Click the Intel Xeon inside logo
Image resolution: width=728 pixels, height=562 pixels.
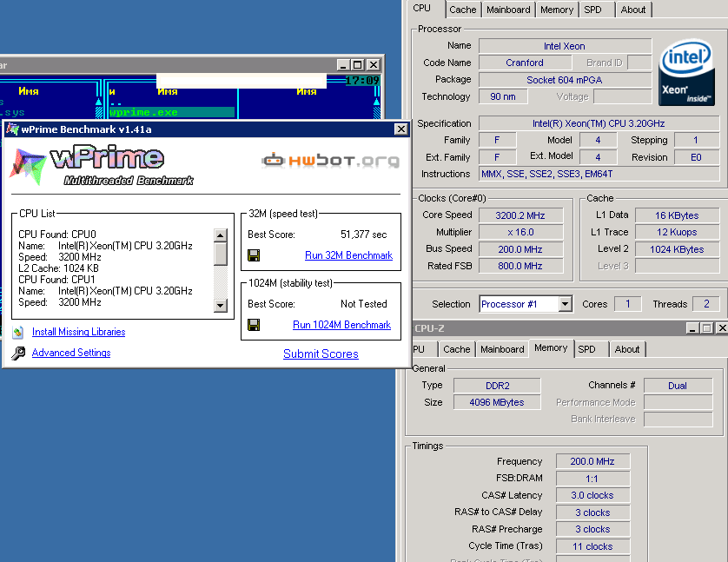pos(686,72)
